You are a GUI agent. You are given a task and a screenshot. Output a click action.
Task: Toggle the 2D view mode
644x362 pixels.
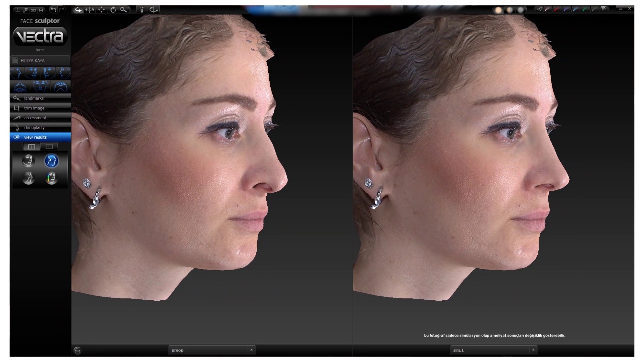(x=33, y=10)
